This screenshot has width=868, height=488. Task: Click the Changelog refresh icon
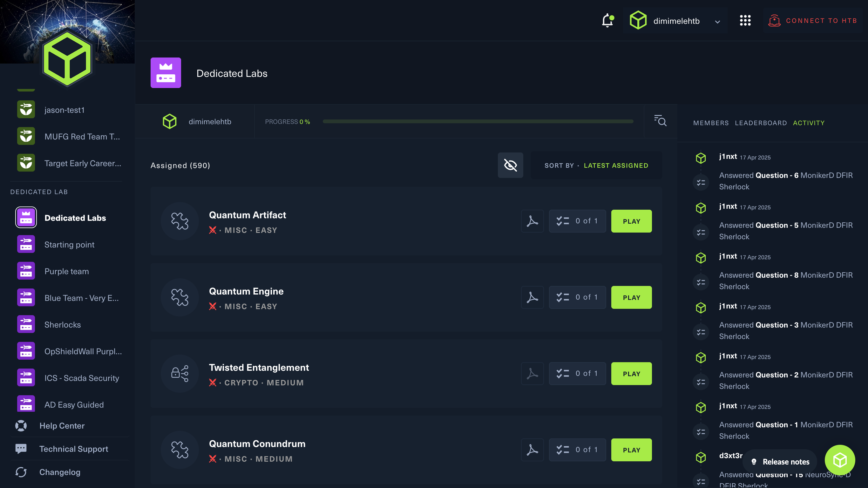click(x=21, y=472)
